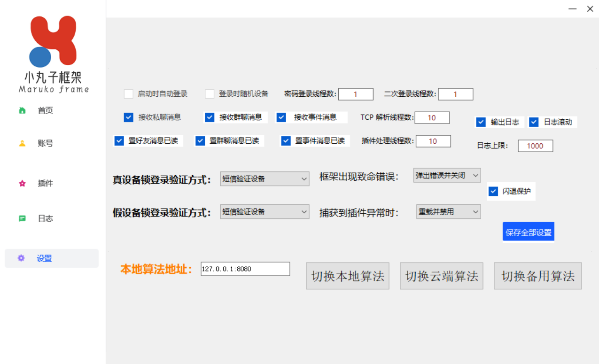Uncheck 置群聊消息已读
599x364 pixels.
click(x=200, y=140)
